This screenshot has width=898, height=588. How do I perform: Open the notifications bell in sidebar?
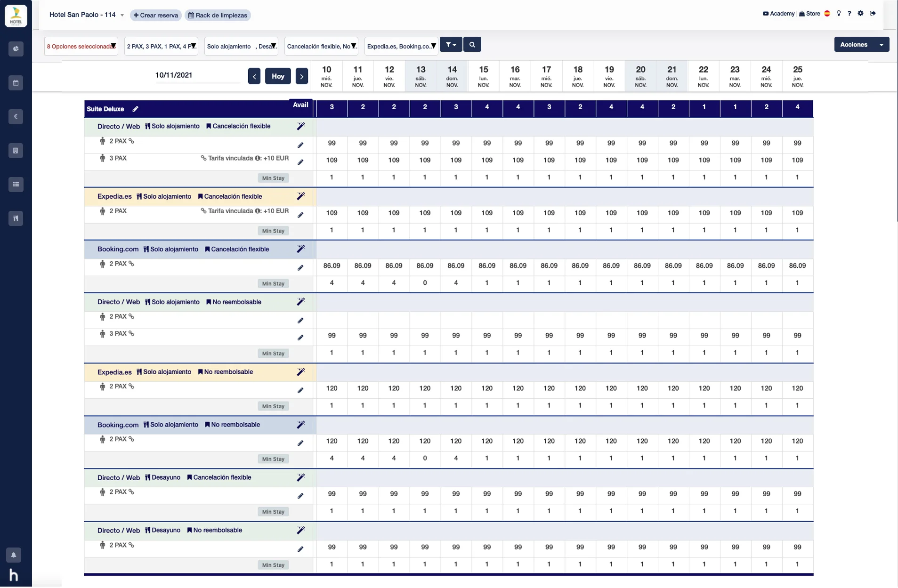point(14,555)
